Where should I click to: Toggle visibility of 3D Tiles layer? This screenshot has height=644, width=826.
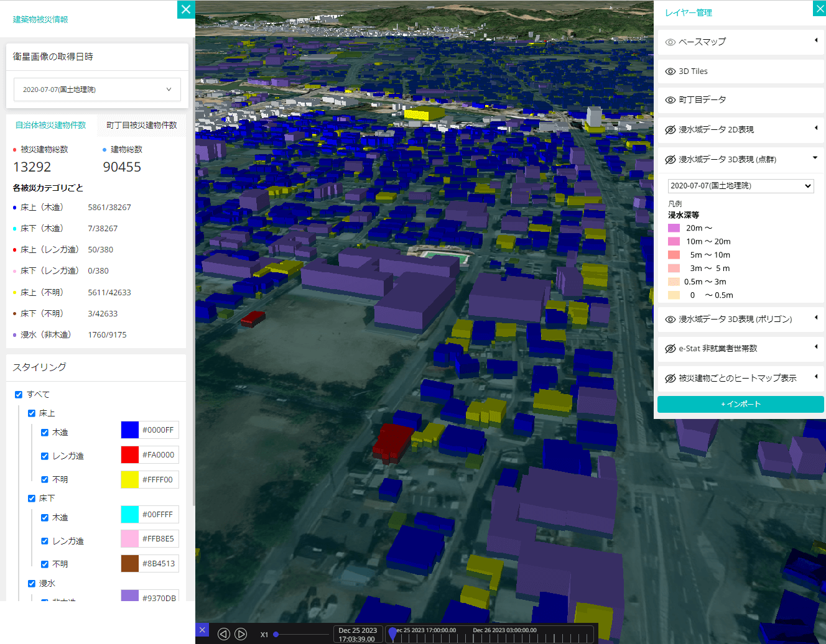pyautogui.click(x=671, y=71)
